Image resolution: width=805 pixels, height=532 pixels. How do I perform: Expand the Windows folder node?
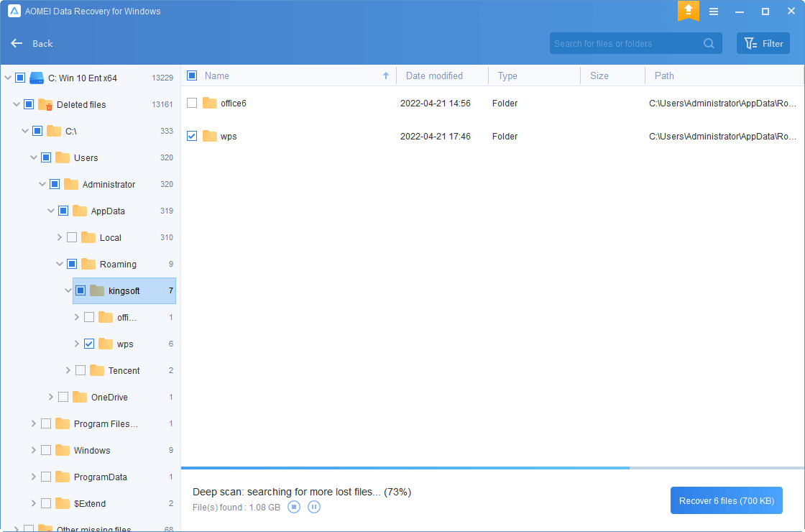(x=33, y=450)
